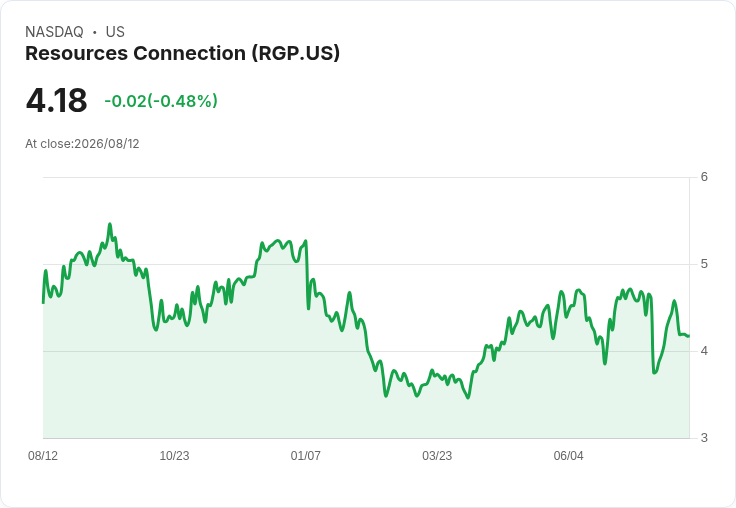736x508 pixels.
Task: Click the chart's lowest trough near 03/23
Action: point(468,398)
